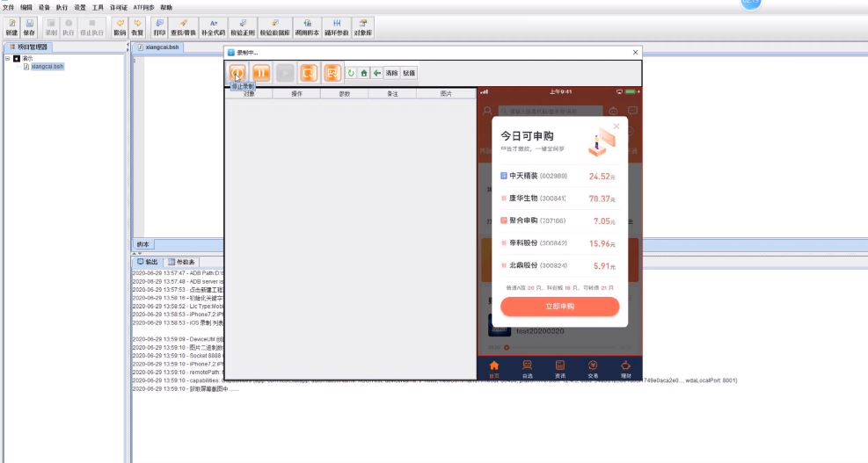Screen dimensions: 868x463
Task: Open the 执行 (Run) menu
Action: pos(62,7)
